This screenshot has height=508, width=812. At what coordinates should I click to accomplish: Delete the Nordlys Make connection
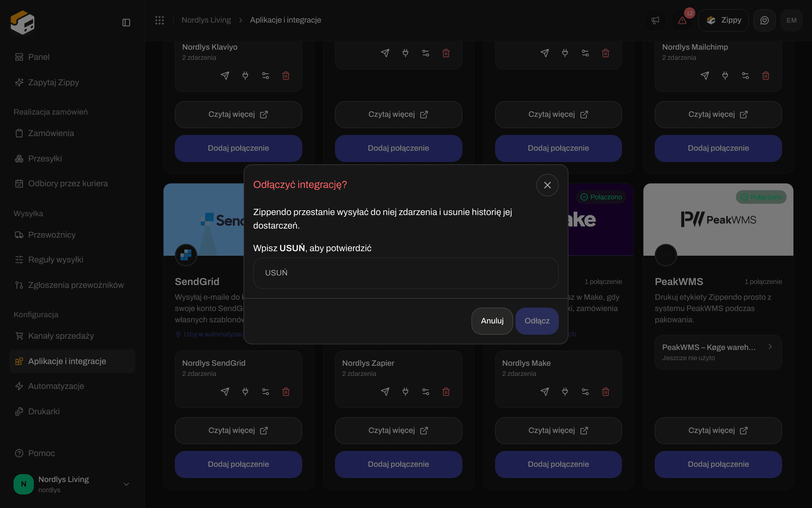[x=606, y=392]
